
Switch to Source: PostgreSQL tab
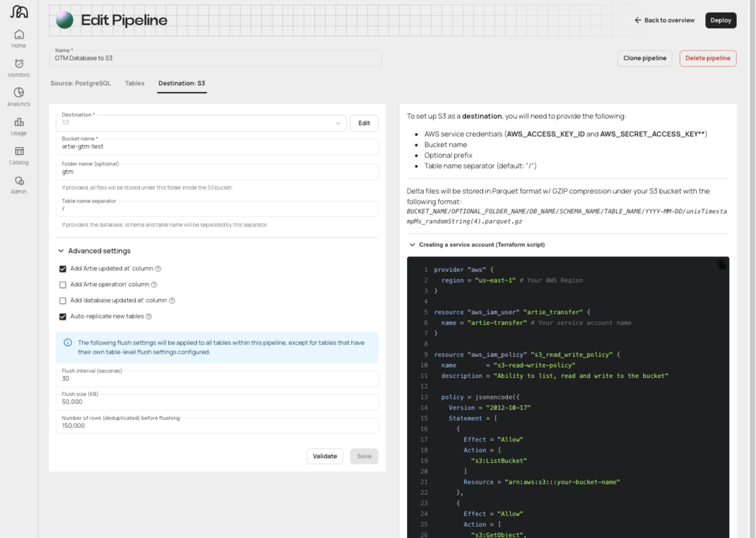pos(80,83)
